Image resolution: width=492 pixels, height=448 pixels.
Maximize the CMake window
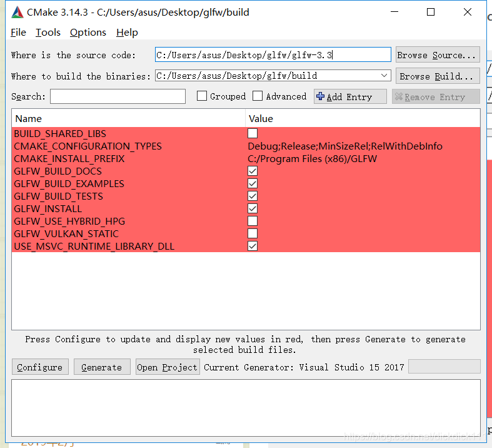coord(431,13)
